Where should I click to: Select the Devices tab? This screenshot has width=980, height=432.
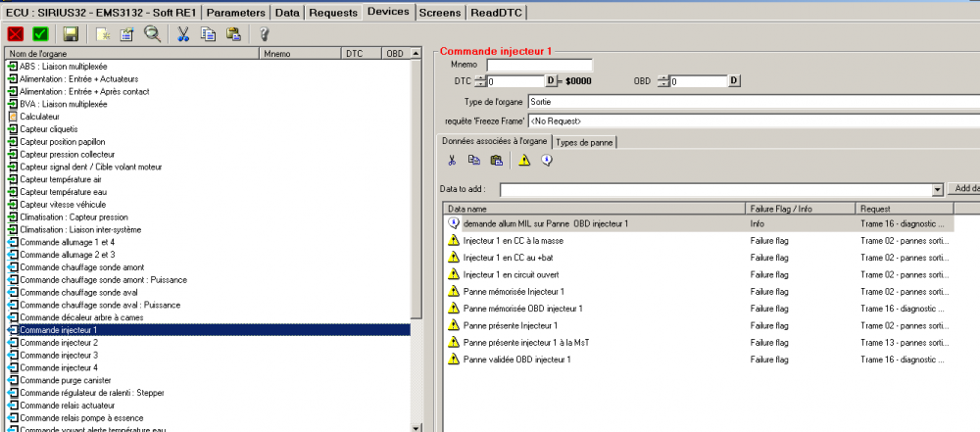[389, 11]
